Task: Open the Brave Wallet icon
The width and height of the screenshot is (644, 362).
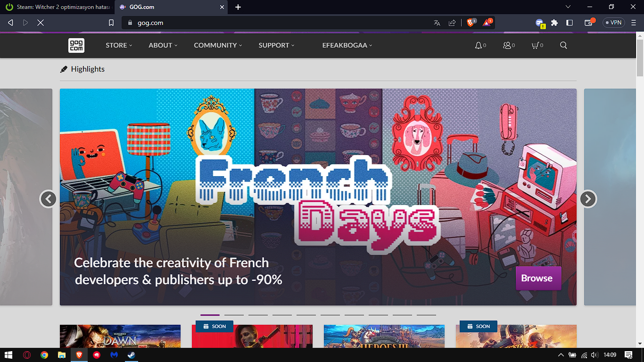Action: pos(589,22)
